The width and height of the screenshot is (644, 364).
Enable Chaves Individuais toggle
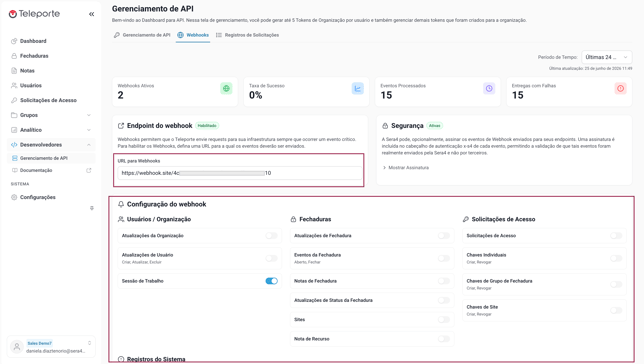point(616,258)
